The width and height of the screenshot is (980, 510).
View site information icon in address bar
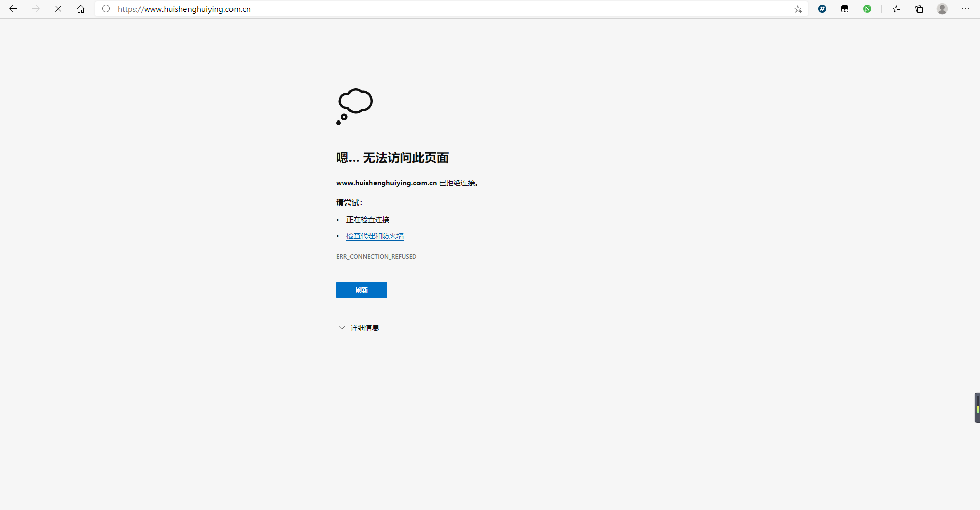click(x=106, y=9)
